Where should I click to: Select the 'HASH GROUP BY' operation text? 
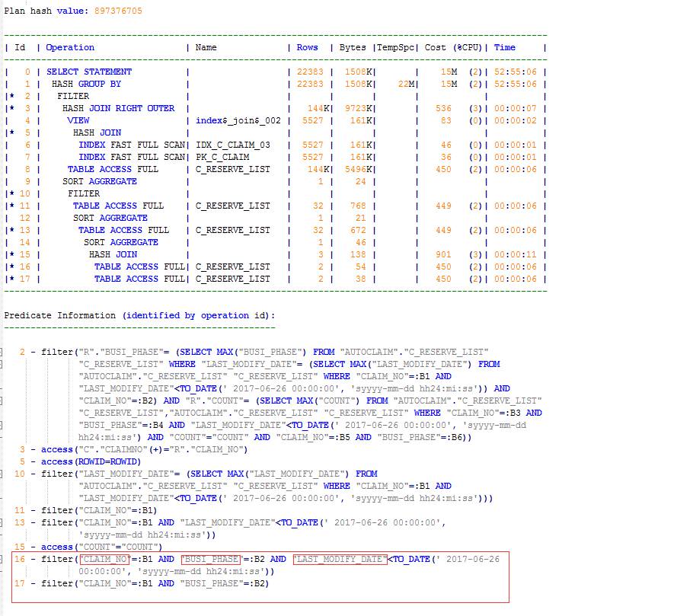pos(86,84)
